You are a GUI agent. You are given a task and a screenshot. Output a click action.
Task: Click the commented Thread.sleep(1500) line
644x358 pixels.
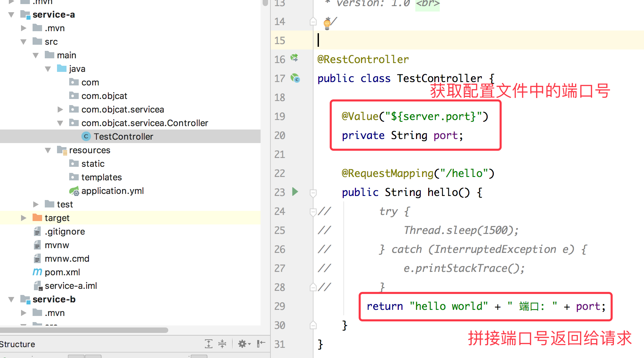[x=461, y=230]
